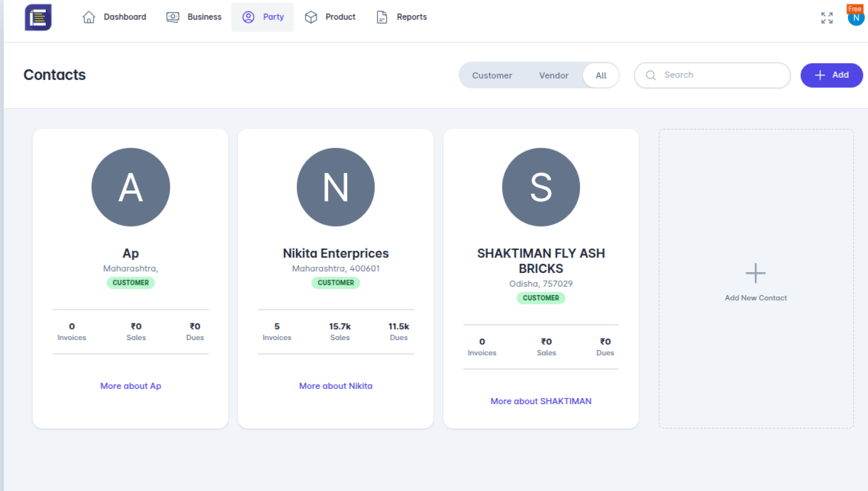Open the user profile avatar N
The height and width of the screenshot is (491, 868).
[856, 18]
